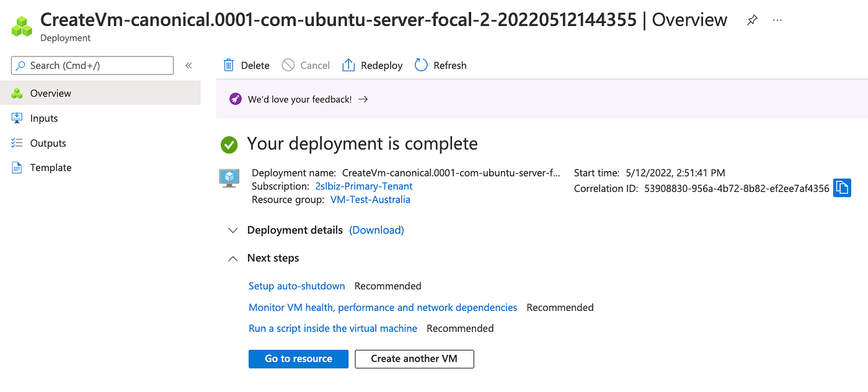The width and height of the screenshot is (868, 392).
Task: Open VM-Test-Australia resource group link
Action: coord(370,199)
